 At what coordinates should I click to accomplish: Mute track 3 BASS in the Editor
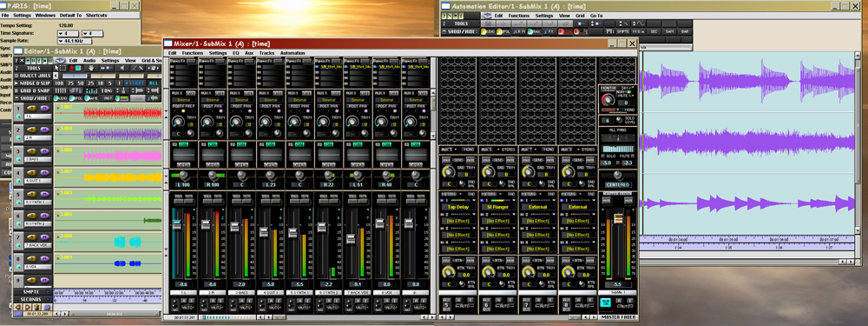tap(45, 151)
